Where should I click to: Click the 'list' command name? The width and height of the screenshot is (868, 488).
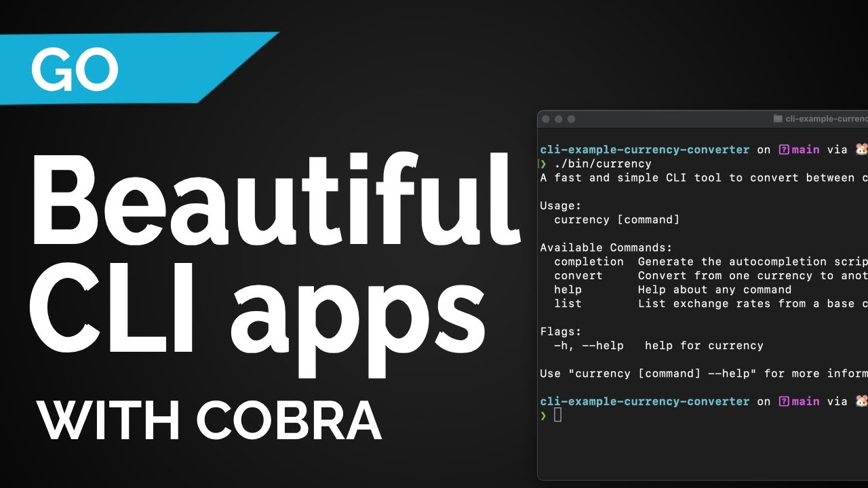(568, 304)
